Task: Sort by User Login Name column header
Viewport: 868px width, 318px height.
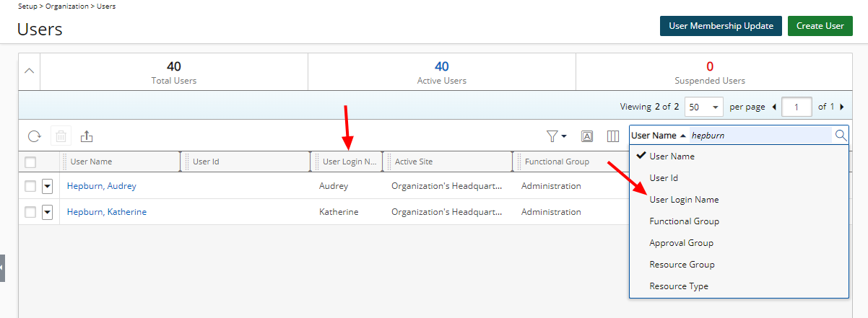Action: point(350,162)
